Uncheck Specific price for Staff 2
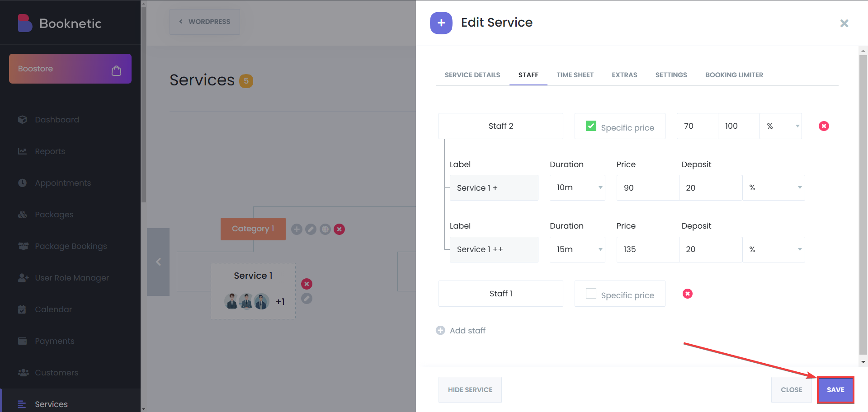 pos(591,126)
